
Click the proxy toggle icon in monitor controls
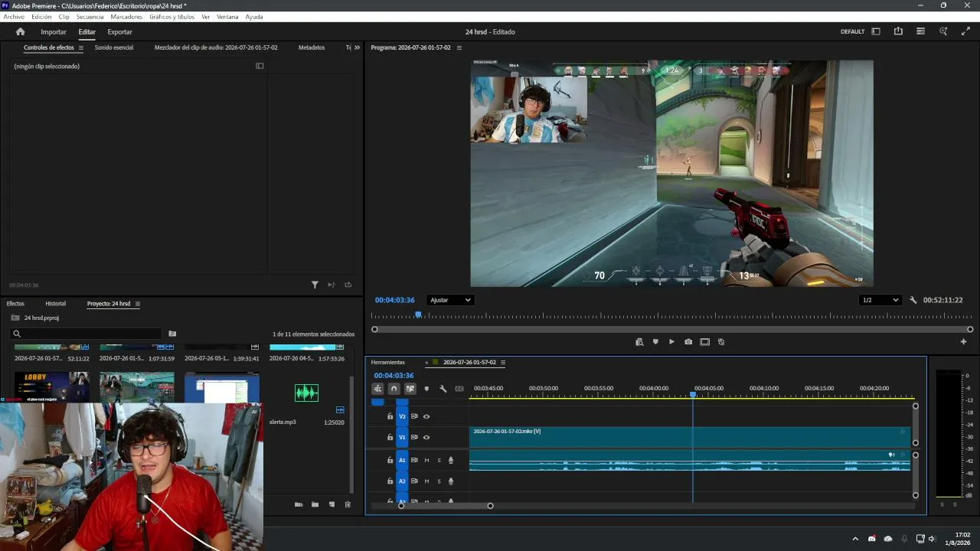point(721,342)
